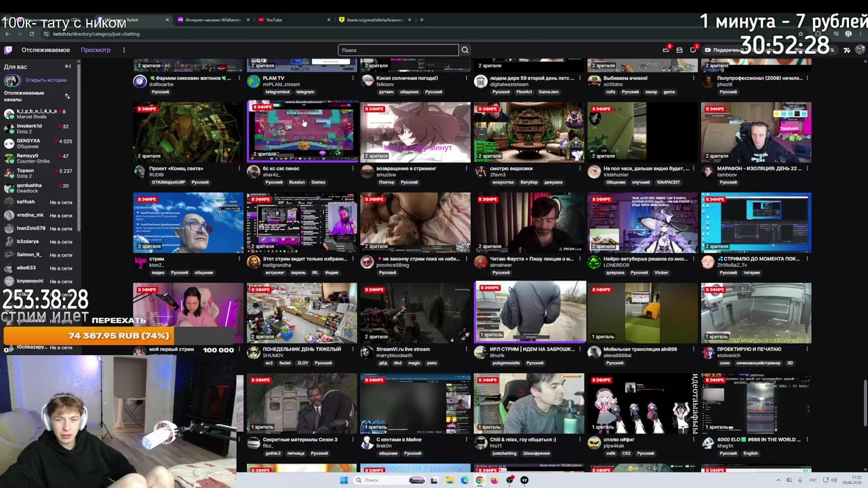Screen dimensions: 868x488
Task: Open stream title С кентами в Майне
Action: pyautogui.click(x=399, y=439)
